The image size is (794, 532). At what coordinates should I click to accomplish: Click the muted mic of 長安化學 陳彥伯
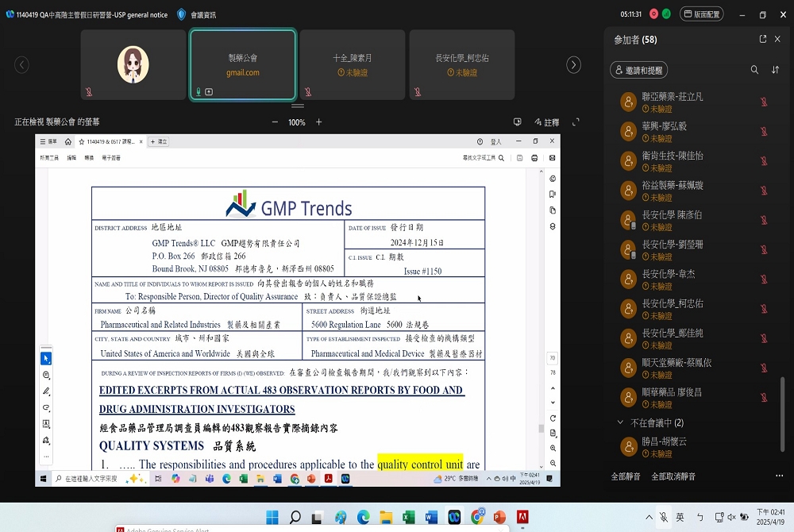tap(764, 220)
